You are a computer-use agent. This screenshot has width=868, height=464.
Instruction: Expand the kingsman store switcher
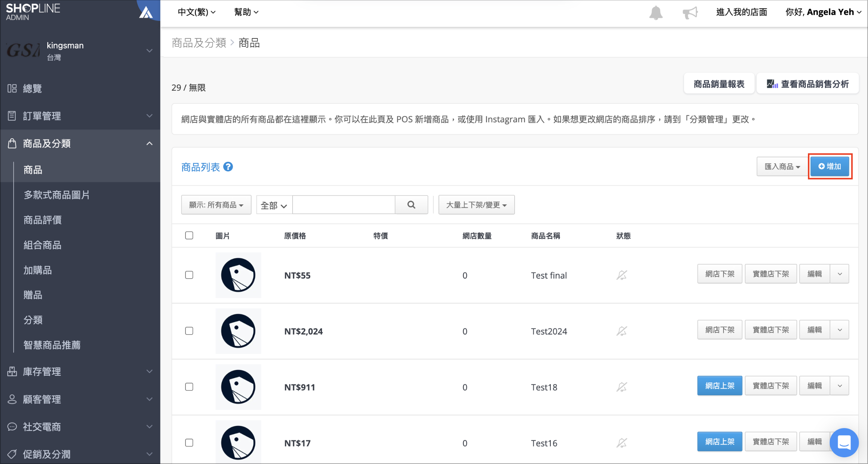pos(149,51)
